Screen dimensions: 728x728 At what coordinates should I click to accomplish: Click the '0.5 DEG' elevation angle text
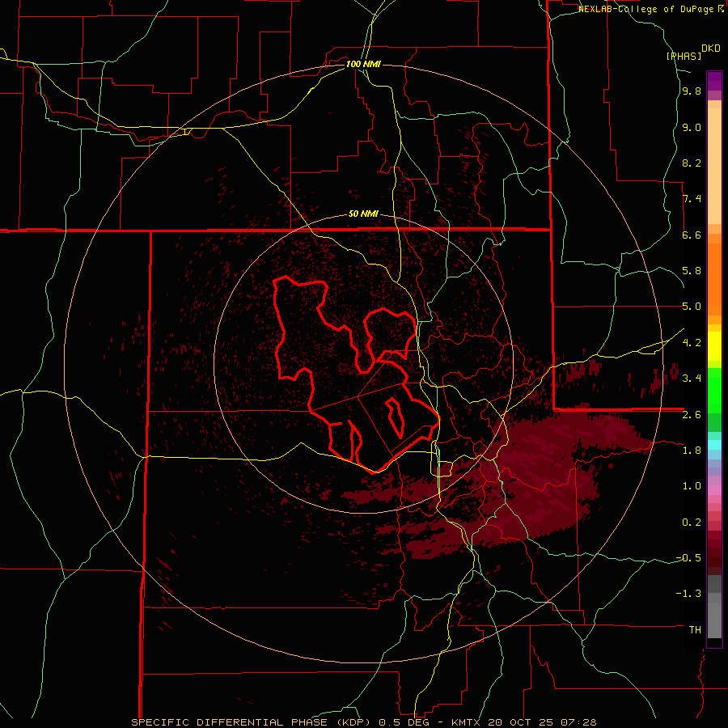click(404, 722)
